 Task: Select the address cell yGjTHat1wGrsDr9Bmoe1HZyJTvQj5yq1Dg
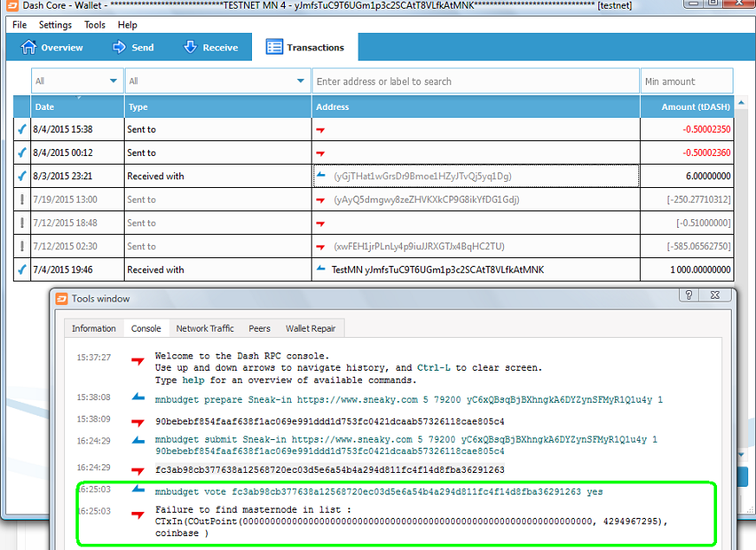476,176
